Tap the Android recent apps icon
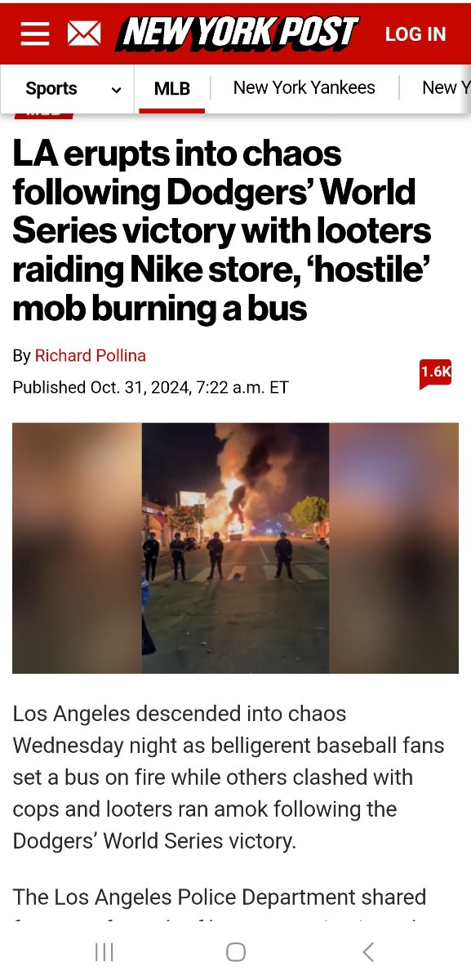This screenshot has width=471, height=980. pos(104,951)
